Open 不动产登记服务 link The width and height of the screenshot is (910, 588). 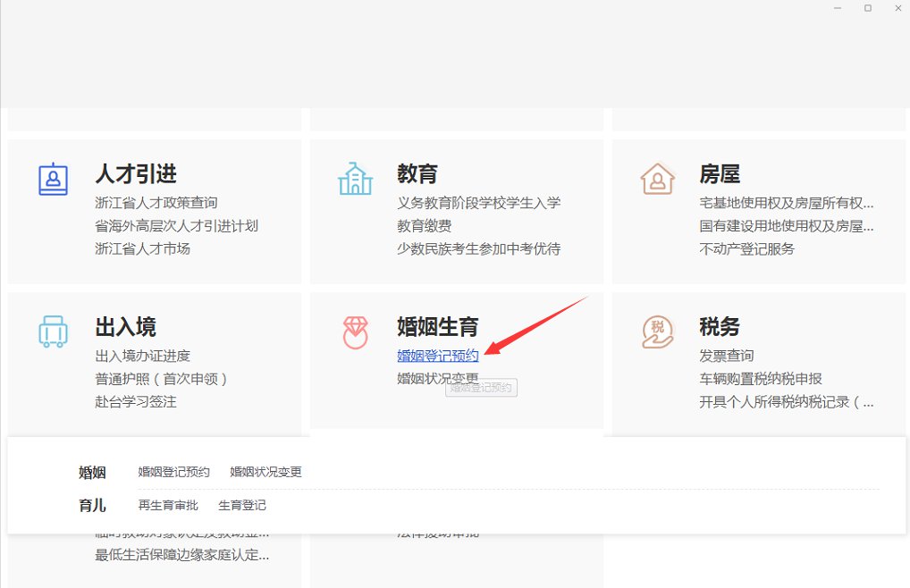(746, 249)
